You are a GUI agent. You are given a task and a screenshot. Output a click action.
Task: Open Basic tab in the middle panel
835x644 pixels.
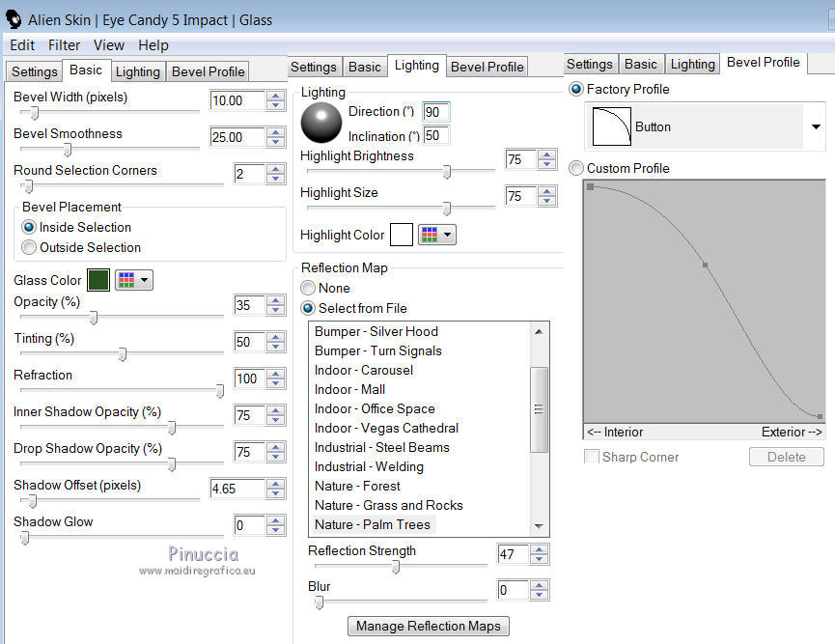(x=365, y=67)
